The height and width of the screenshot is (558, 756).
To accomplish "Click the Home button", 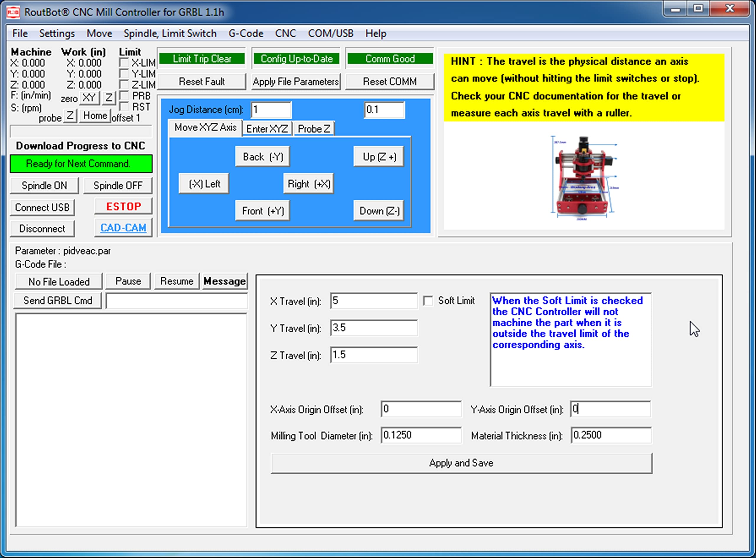I will coord(95,116).
